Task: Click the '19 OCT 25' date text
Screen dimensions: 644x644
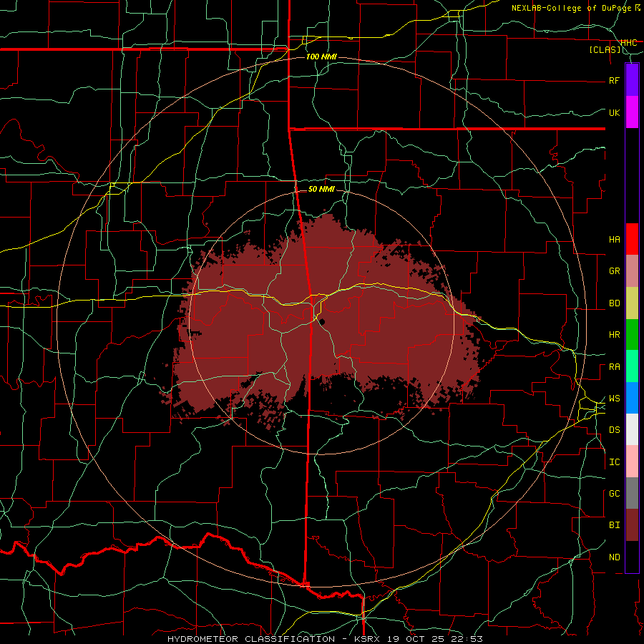Action: click(x=415, y=639)
